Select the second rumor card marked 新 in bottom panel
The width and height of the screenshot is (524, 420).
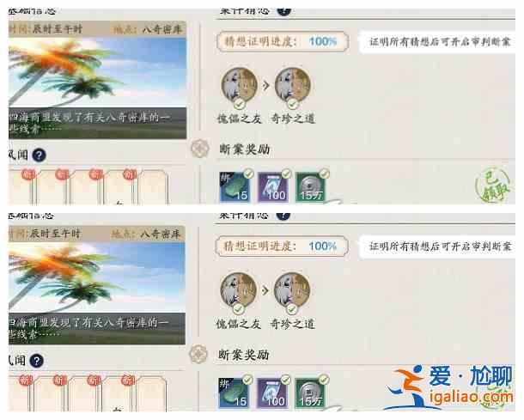(x=52, y=393)
